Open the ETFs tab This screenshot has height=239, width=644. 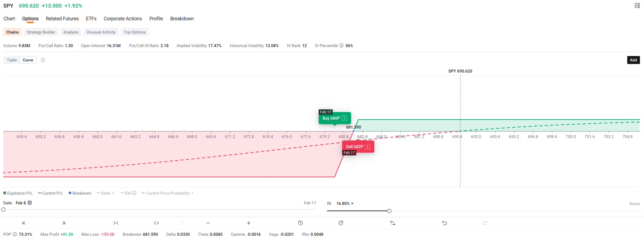[91, 19]
